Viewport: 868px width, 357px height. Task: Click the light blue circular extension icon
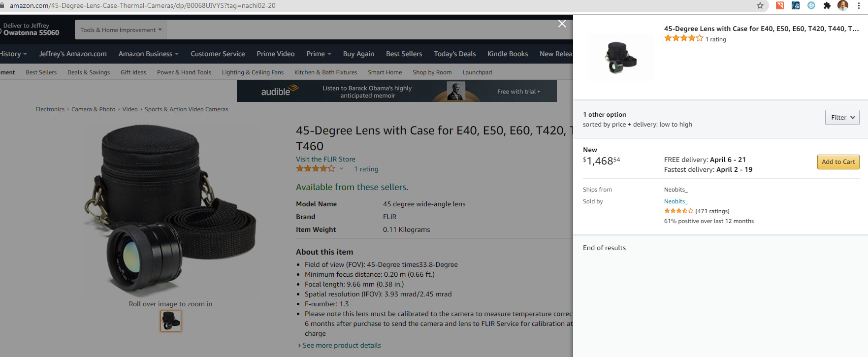point(811,5)
